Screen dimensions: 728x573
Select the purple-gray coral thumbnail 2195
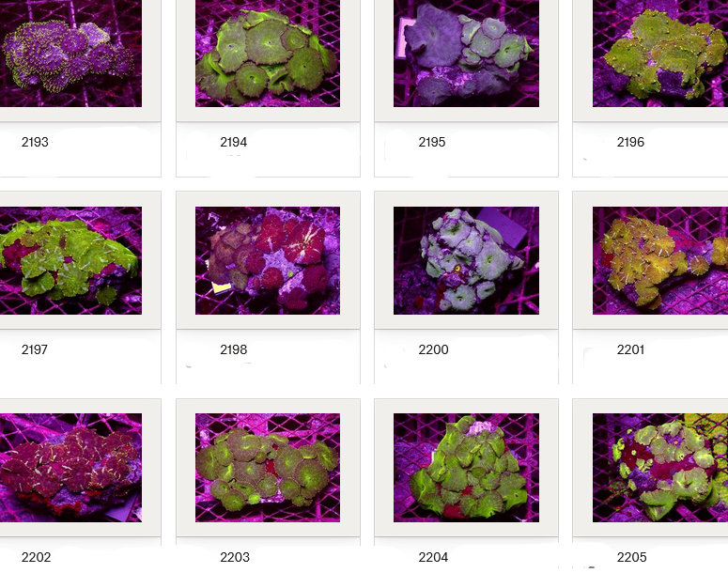click(x=466, y=53)
